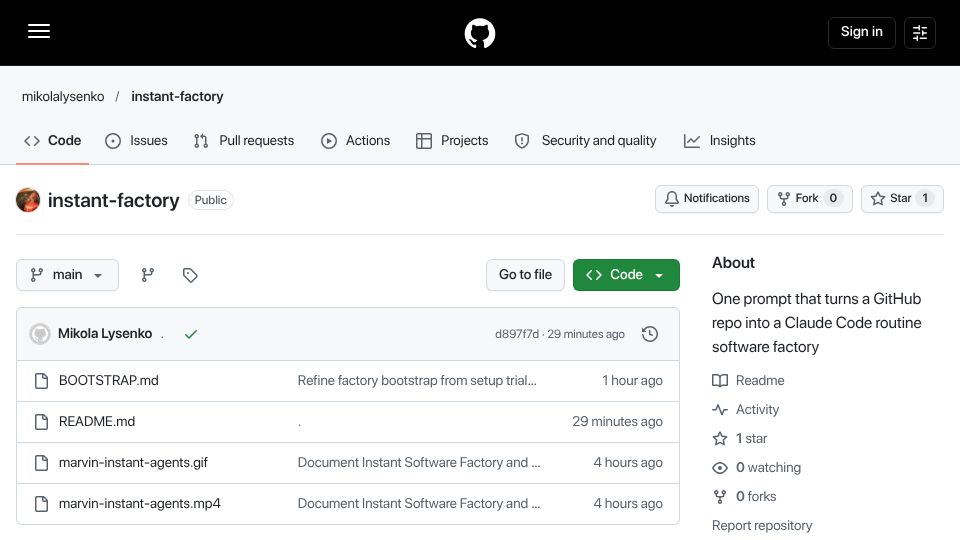Switch to the Actions tab
Image resolution: width=960 pixels, height=540 pixels.
(356, 141)
